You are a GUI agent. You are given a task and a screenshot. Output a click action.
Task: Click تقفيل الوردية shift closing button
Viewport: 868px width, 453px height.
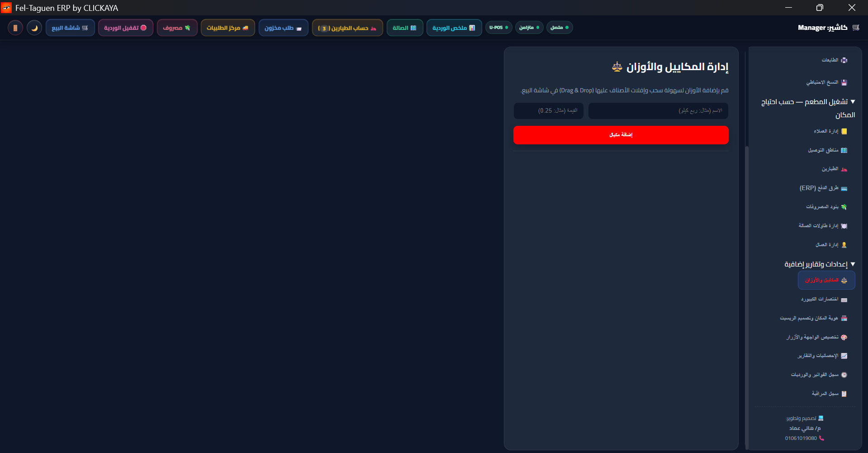125,28
